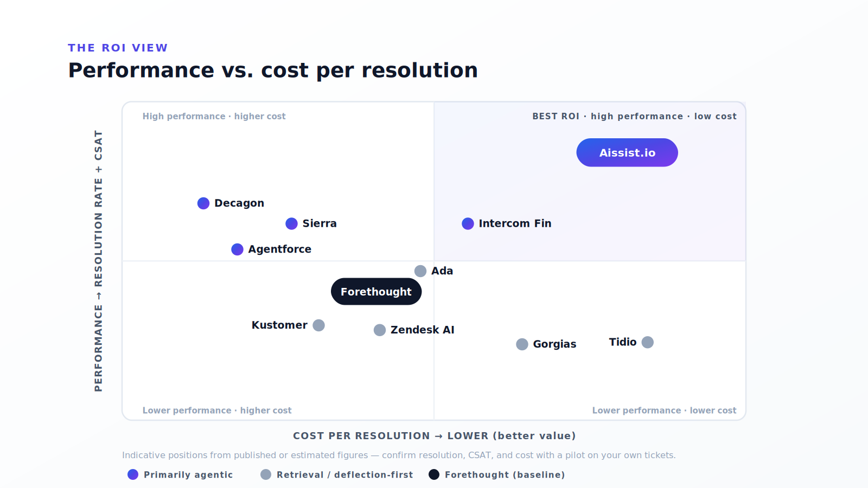Click the Tidio dot marker
868x488 pixels.
[648, 342]
